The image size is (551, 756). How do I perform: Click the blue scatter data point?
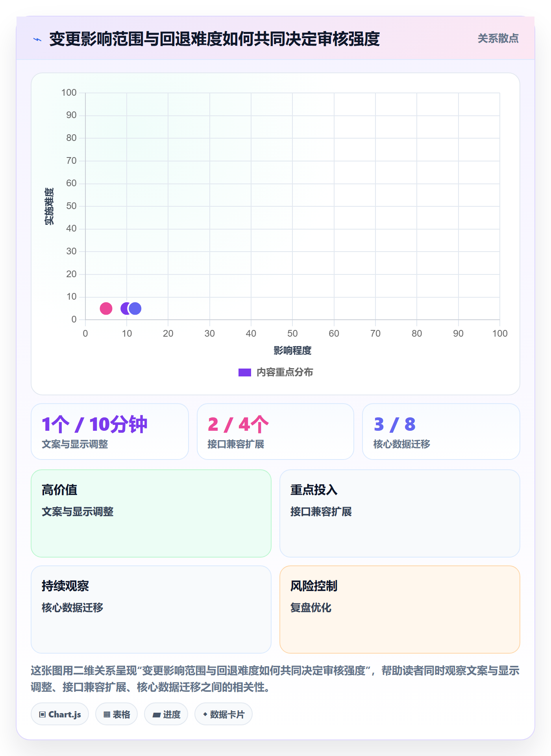tap(135, 308)
